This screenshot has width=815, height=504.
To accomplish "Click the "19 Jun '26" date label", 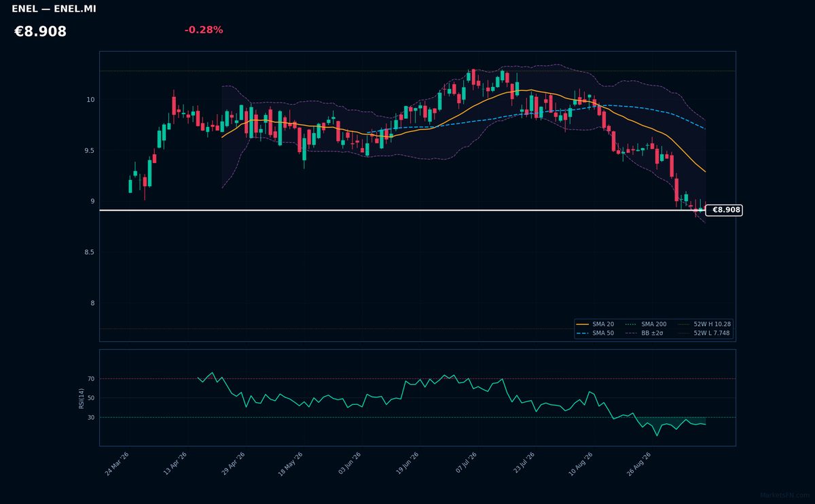I will [407, 464].
